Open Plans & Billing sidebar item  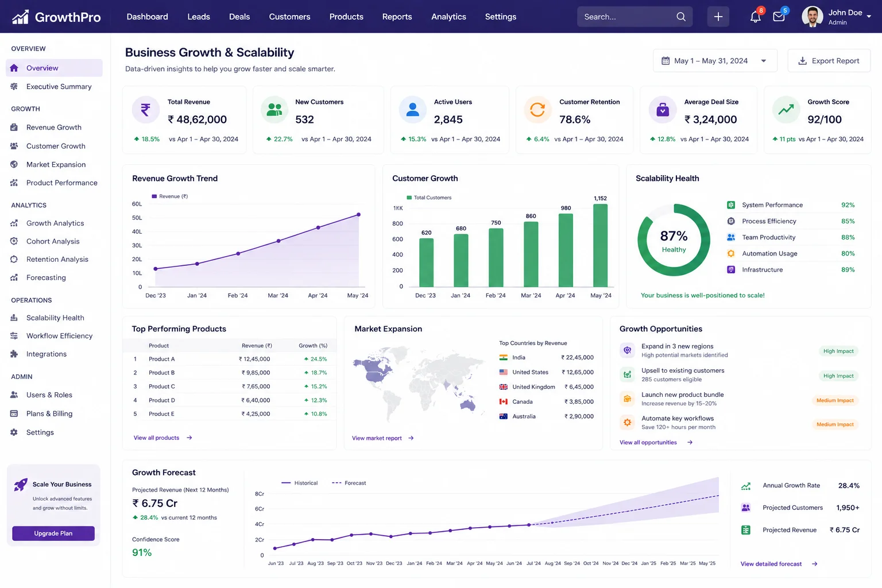pos(54,413)
